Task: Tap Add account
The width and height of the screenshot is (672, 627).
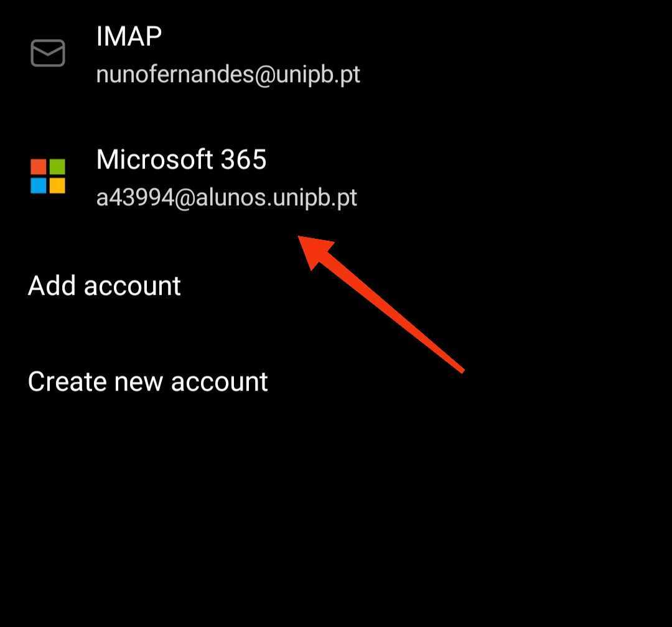Action: coord(104,286)
